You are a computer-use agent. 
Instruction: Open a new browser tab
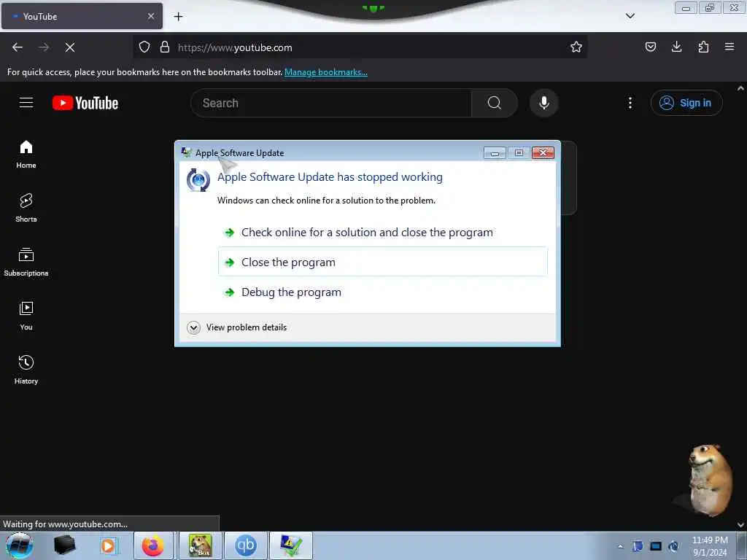tap(178, 17)
